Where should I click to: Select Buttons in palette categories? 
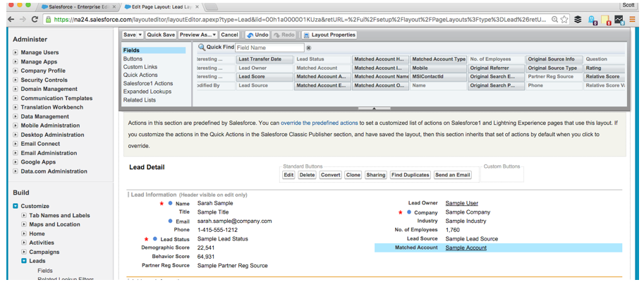[133, 59]
